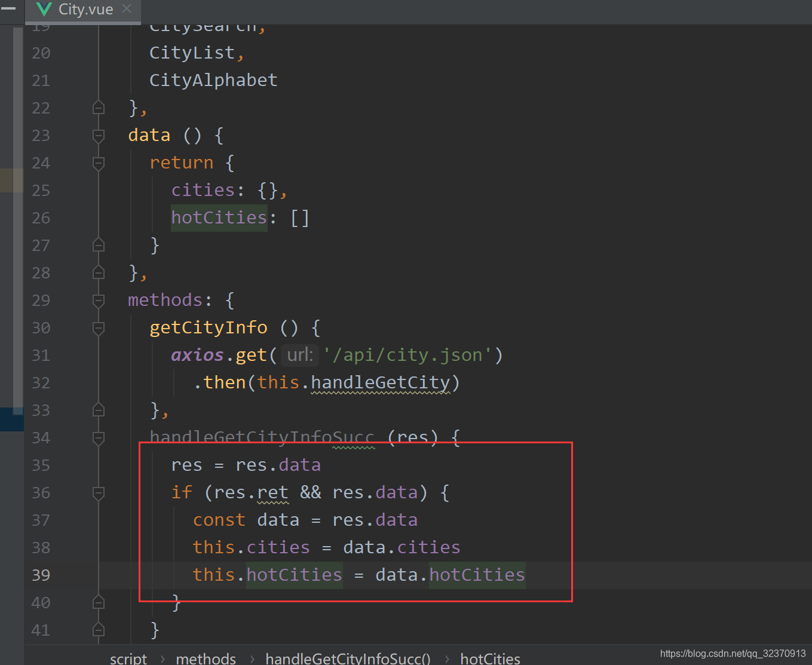This screenshot has height=665, width=812.
Task: Collapse fold end marker at line 33
Action: coord(99,410)
